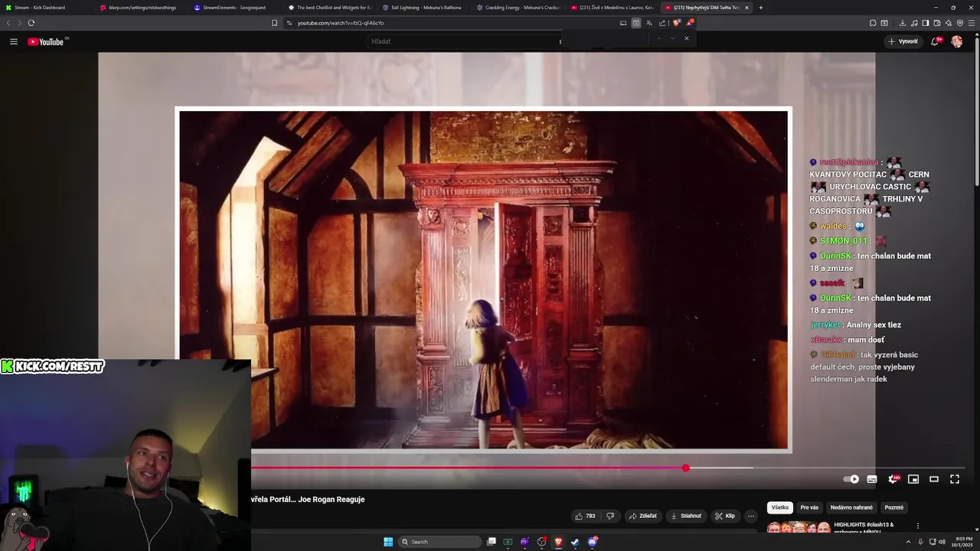
Task: Click the Windows taskbar Search box
Action: pos(441,542)
